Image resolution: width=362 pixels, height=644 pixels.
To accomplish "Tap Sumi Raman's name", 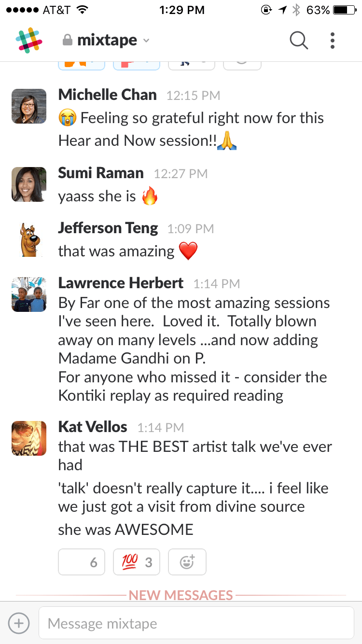I will point(101,173).
